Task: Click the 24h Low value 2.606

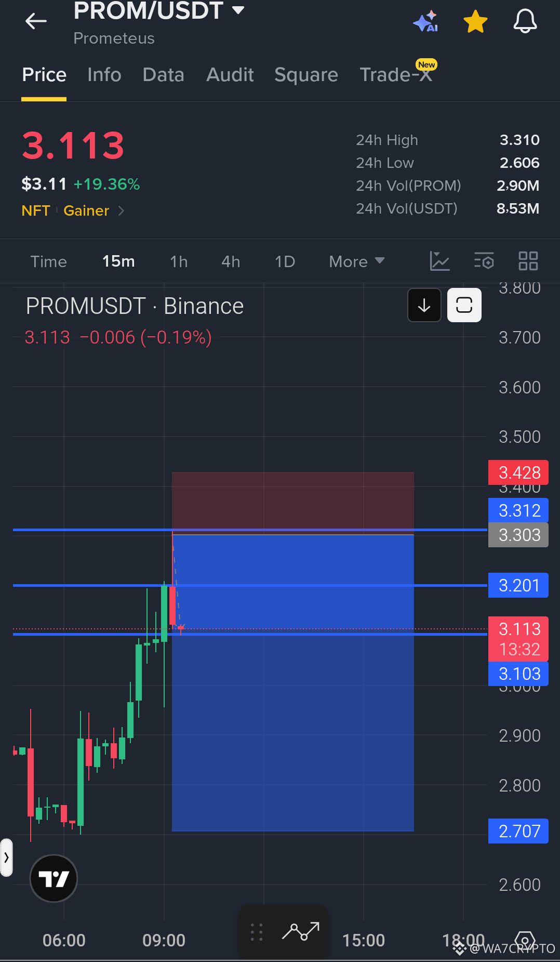Action: 519,163
